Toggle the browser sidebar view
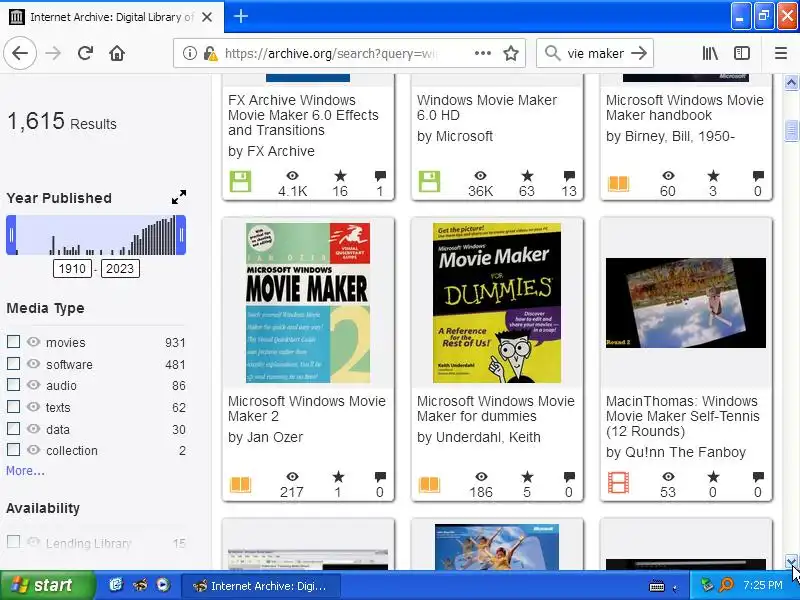The image size is (800, 600). [x=742, y=53]
